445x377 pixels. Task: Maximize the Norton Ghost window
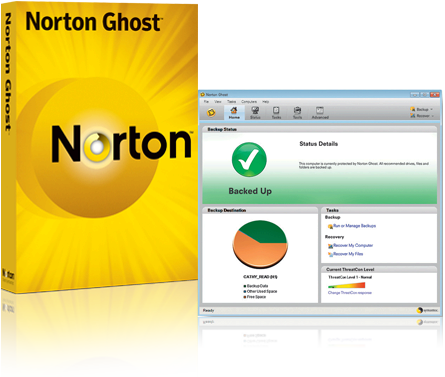[425, 95]
